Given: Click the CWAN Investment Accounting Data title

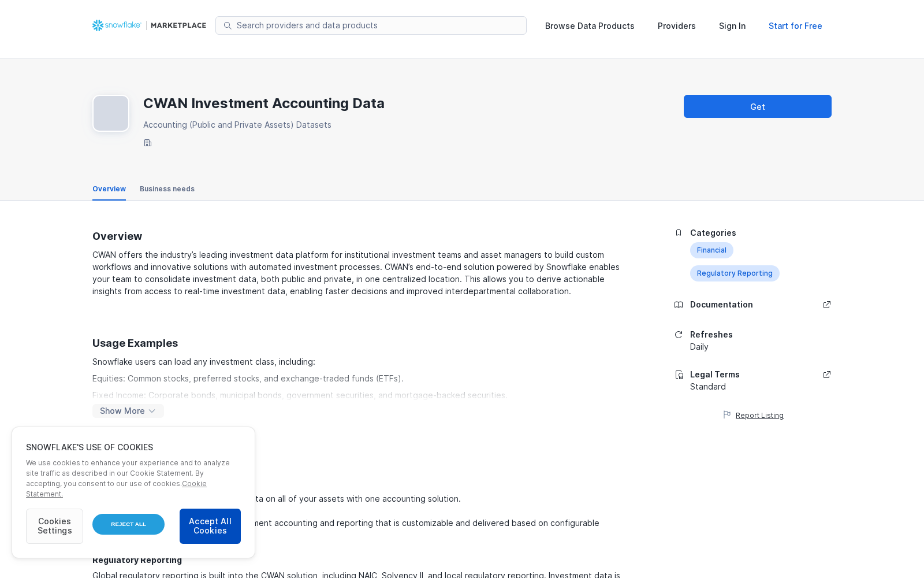Looking at the screenshot, I should point(264,103).
